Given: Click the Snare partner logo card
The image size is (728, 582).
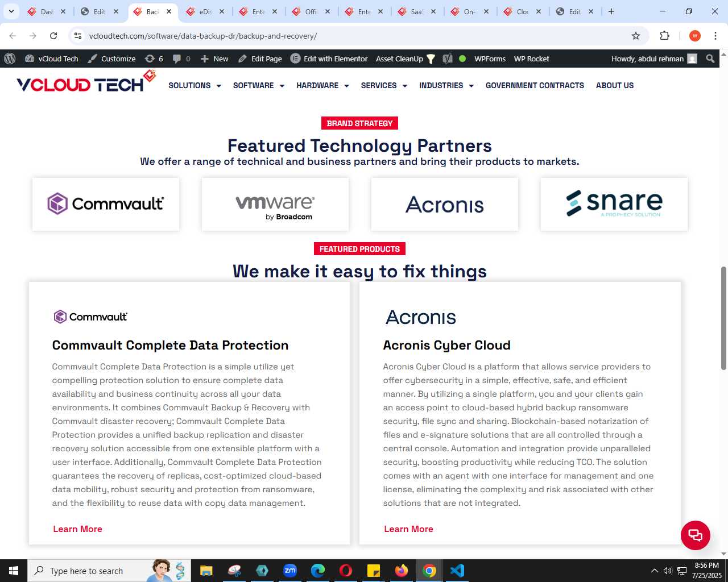Looking at the screenshot, I should 614,204.
